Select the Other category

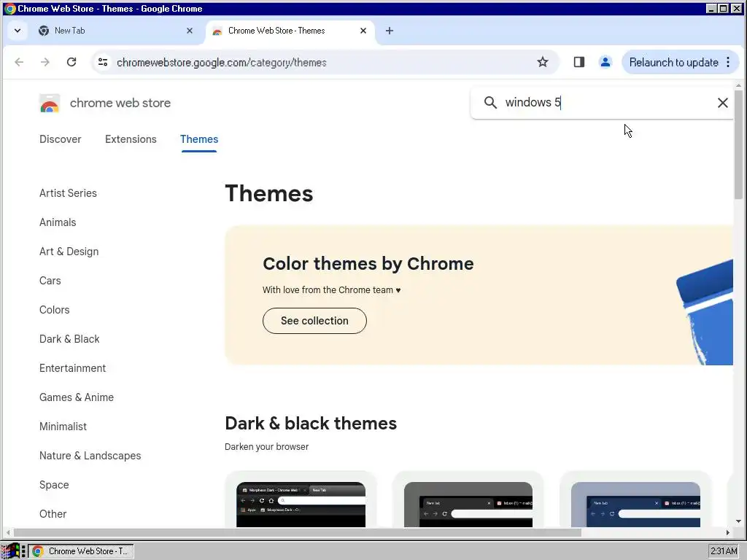53,514
